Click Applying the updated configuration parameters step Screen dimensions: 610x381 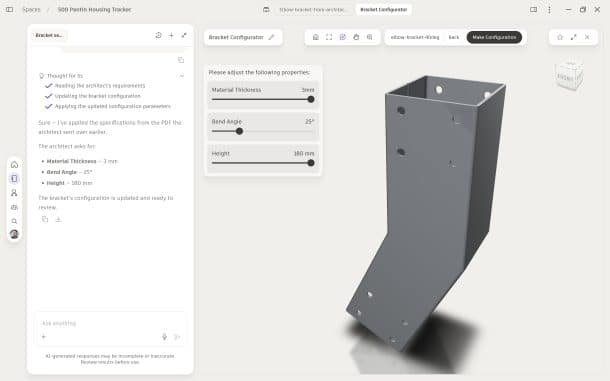(x=112, y=106)
